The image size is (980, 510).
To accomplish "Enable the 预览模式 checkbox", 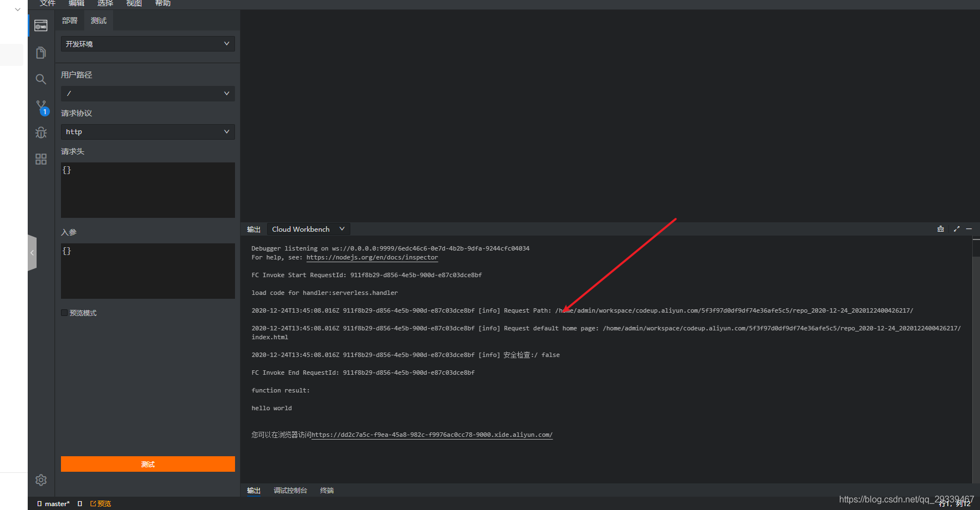I will (64, 313).
